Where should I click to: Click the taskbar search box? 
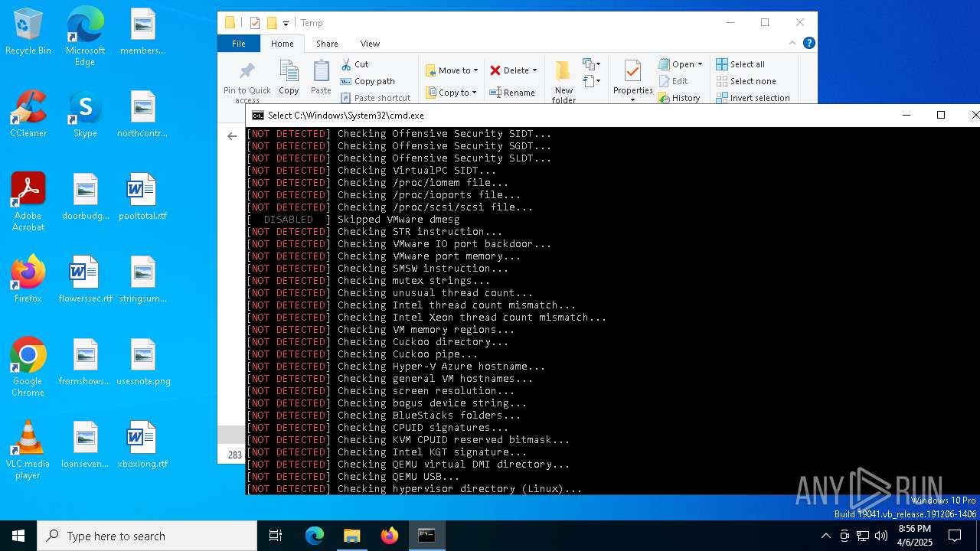[147, 536]
